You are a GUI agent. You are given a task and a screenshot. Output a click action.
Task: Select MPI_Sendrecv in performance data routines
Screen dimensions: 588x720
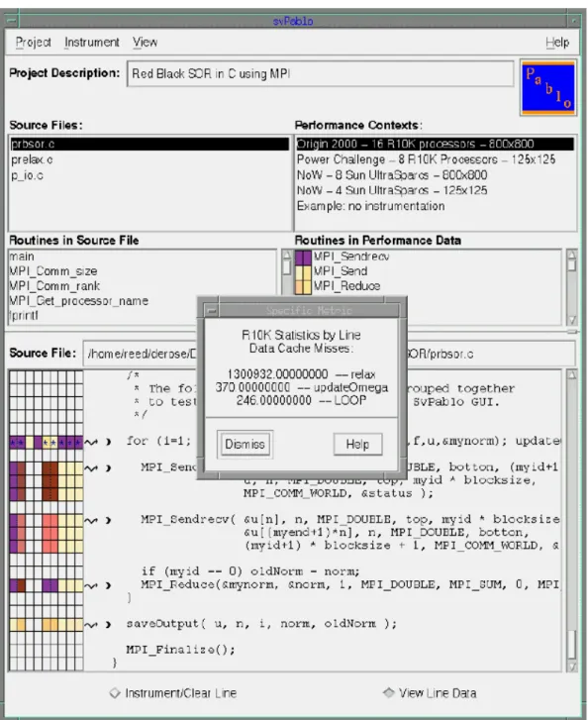click(x=351, y=257)
